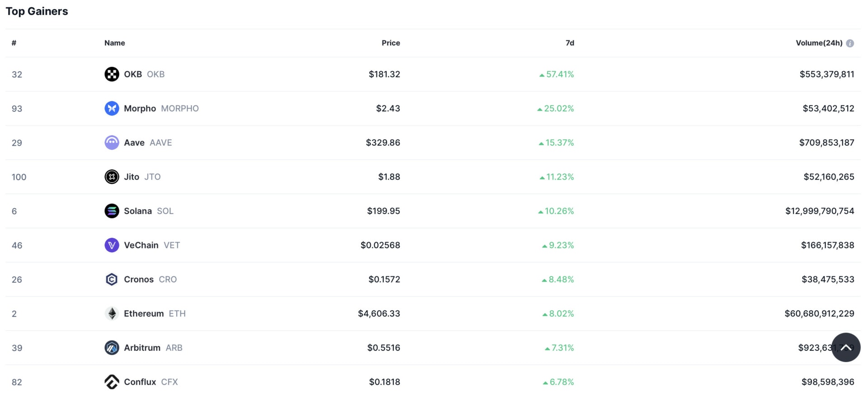The width and height of the screenshot is (868, 395).
Task: Sort table by the Price header
Action: pos(391,43)
